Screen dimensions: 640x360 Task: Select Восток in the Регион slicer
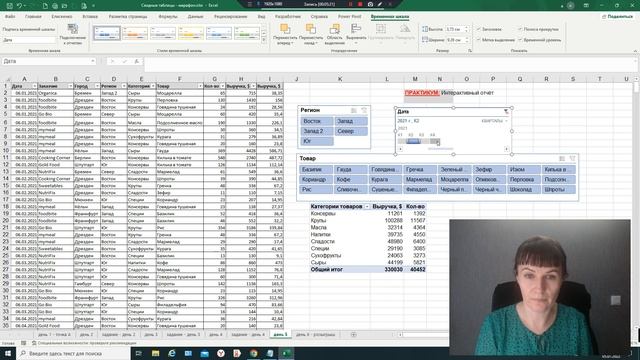[x=317, y=121]
